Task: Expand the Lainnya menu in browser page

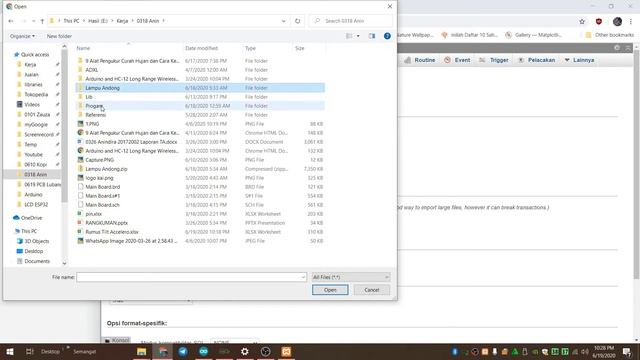Action: tap(579, 60)
